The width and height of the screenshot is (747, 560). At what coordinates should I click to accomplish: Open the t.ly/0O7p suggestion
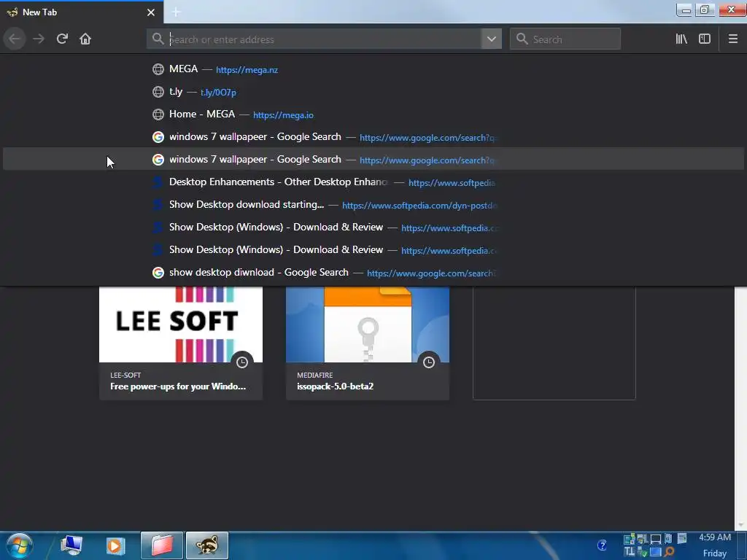tap(373, 91)
